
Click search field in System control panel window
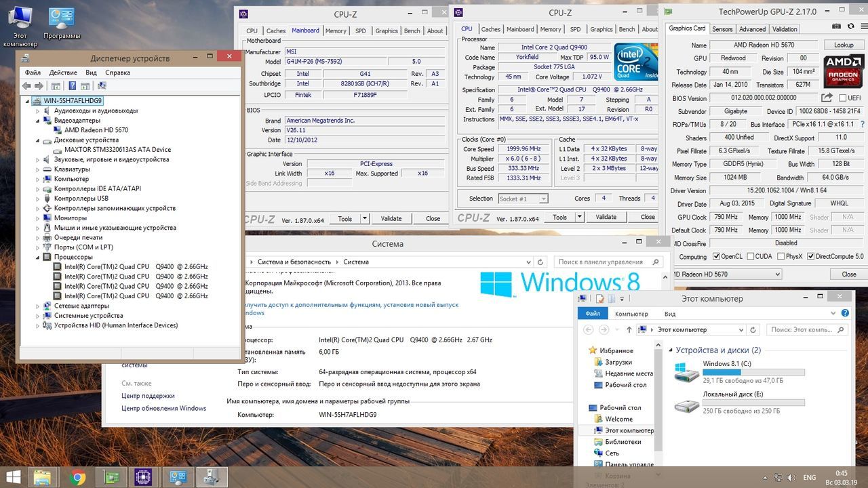click(x=608, y=262)
